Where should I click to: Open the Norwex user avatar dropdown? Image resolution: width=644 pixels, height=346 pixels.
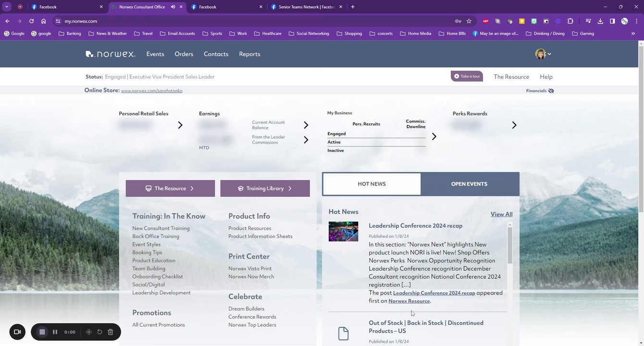[x=543, y=54]
